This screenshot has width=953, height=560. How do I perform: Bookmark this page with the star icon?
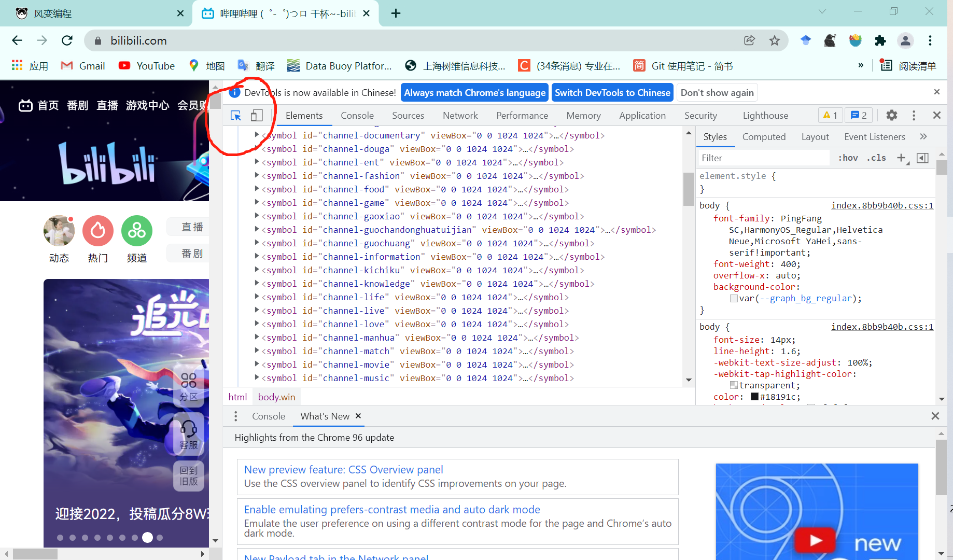click(x=774, y=40)
